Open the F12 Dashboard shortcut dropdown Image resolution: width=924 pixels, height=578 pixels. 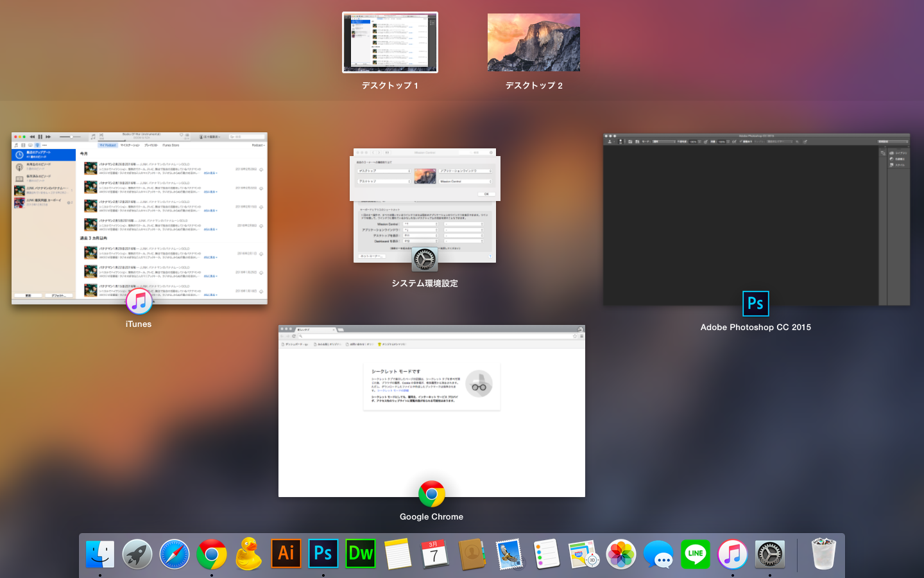click(x=420, y=241)
